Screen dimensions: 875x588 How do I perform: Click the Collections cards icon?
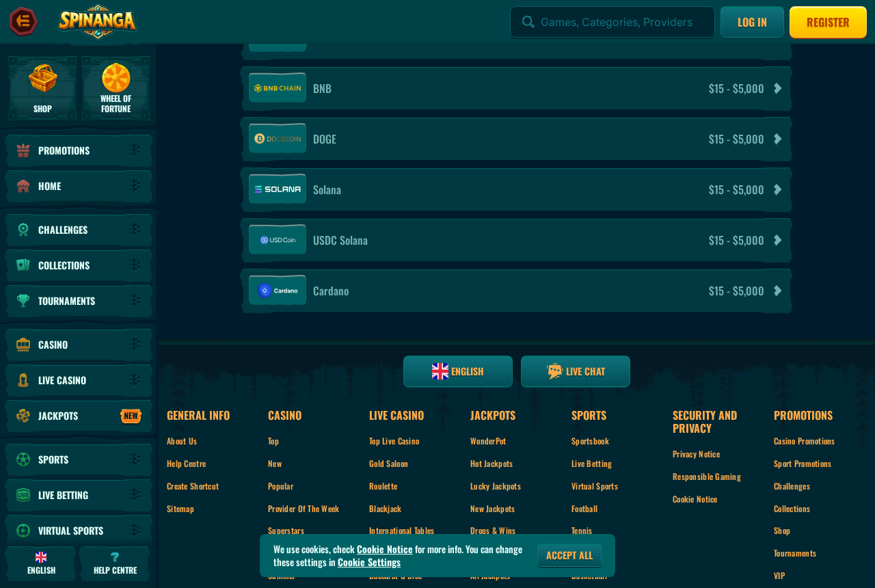23,265
